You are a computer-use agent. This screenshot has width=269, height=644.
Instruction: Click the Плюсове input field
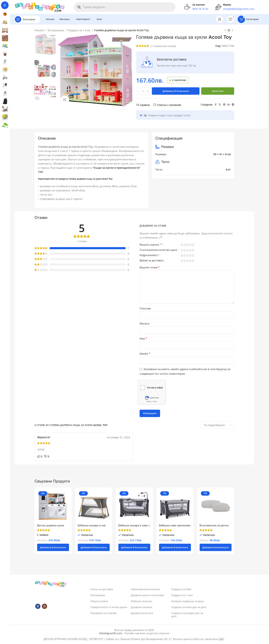pyautogui.click(x=187, y=315)
